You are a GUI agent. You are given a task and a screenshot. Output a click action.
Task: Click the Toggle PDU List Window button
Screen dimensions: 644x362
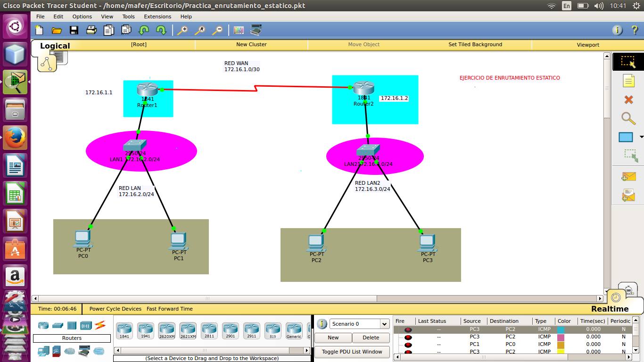[x=352, y=352]
